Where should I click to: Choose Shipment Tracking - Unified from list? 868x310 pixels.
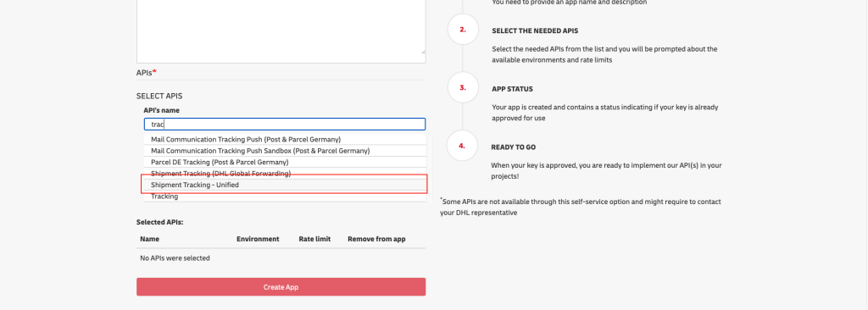[285, 185]
